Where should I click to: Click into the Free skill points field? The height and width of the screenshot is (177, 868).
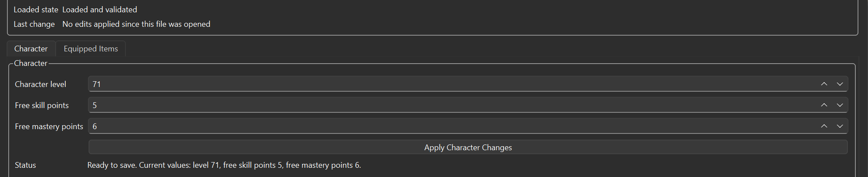tap(439, 105)
